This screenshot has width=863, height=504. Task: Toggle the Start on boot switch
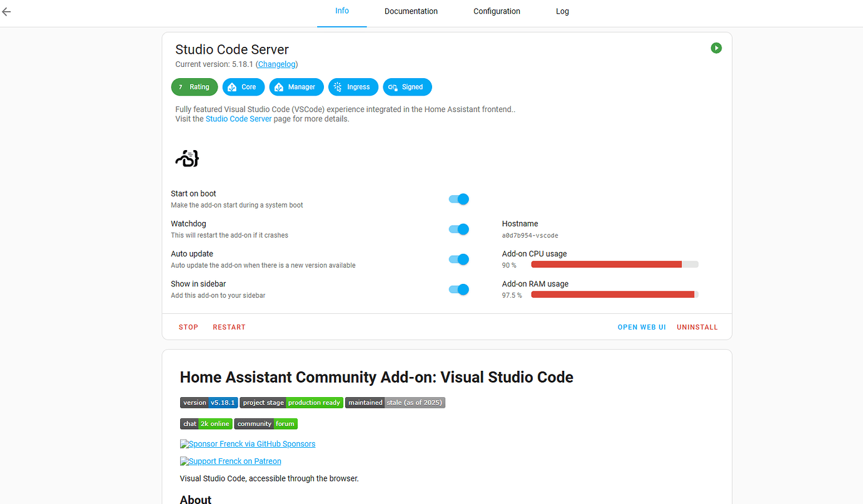459,199
